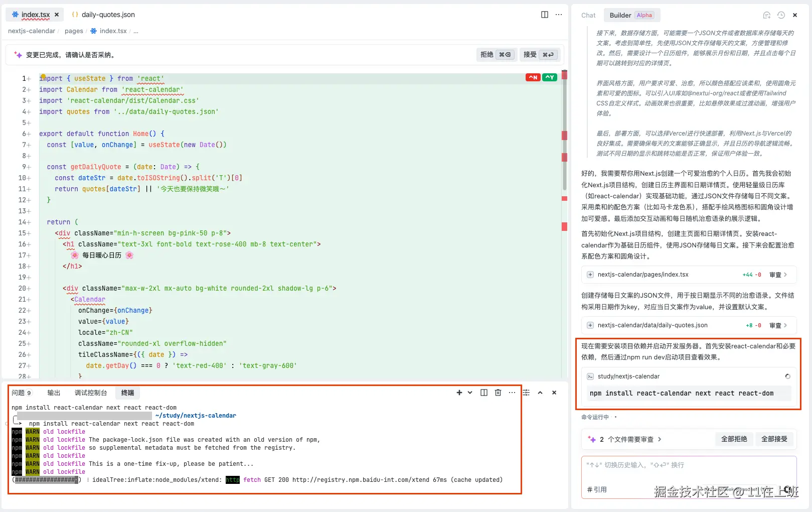Create a new terminal with plus icon
The image size is (812, 512).
point(459,393)
